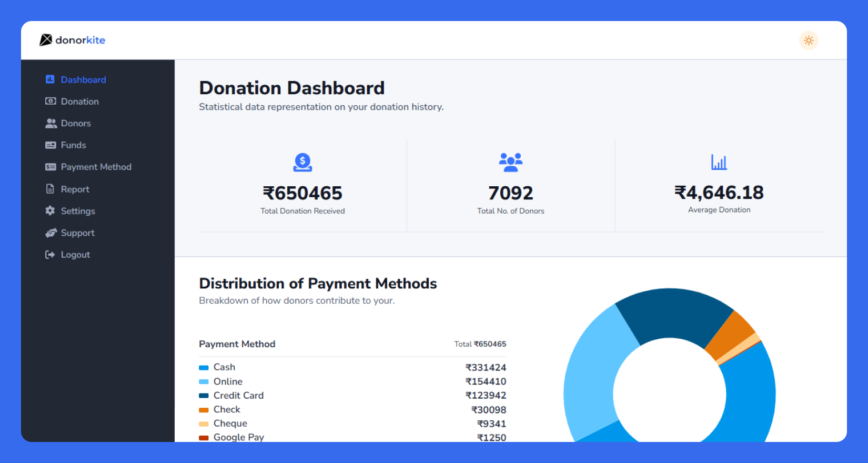Click the Cash legend color swatch
This screenshot has height=463, width=868.
pyautogui.click(x=204, y=368)
